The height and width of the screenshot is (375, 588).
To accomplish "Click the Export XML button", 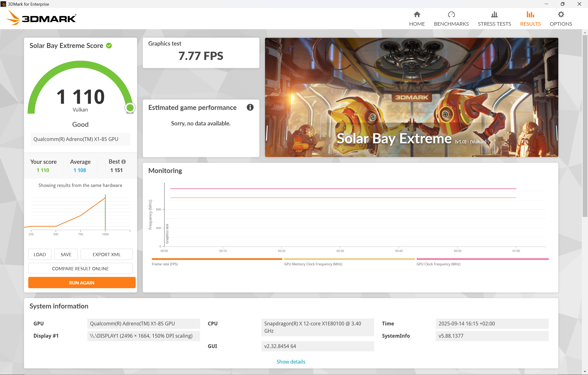I will tap(106, 254).
